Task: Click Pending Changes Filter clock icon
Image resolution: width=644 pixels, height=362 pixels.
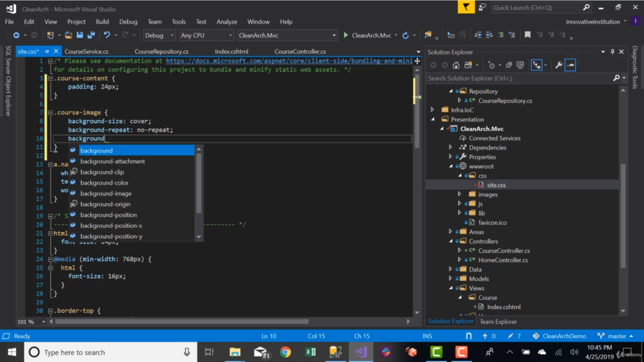Action: click(492, 65)
